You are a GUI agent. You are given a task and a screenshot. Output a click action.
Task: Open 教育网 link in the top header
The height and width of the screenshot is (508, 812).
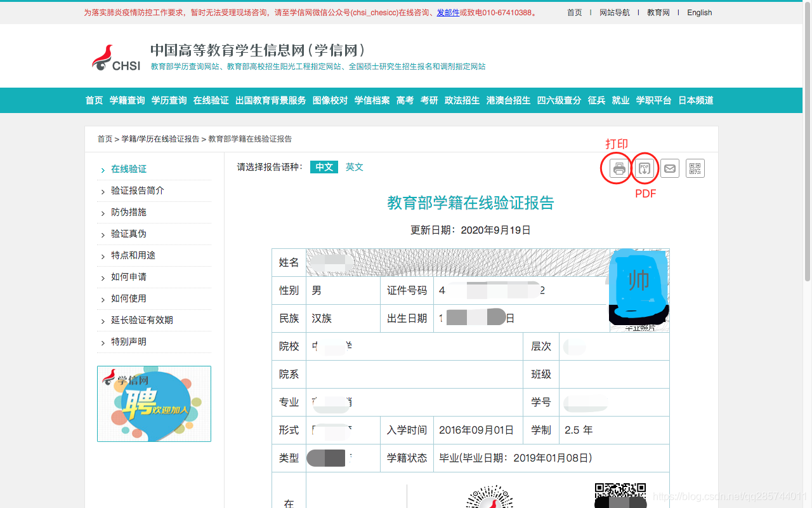tap(658, 13)
